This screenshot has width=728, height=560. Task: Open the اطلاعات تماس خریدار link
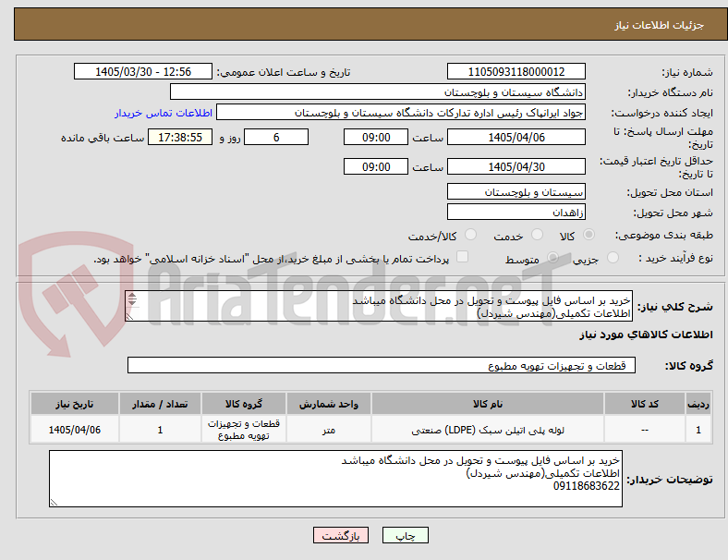tap(164, 113)
